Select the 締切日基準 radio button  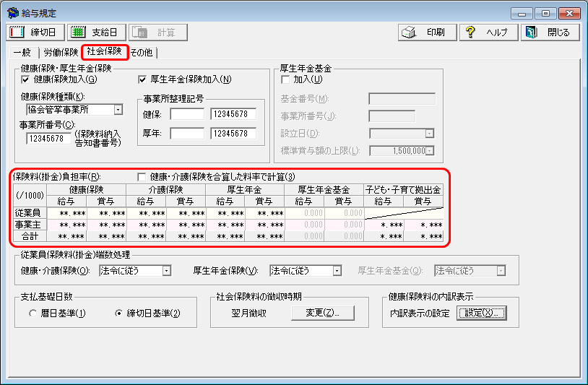point(120,313)
